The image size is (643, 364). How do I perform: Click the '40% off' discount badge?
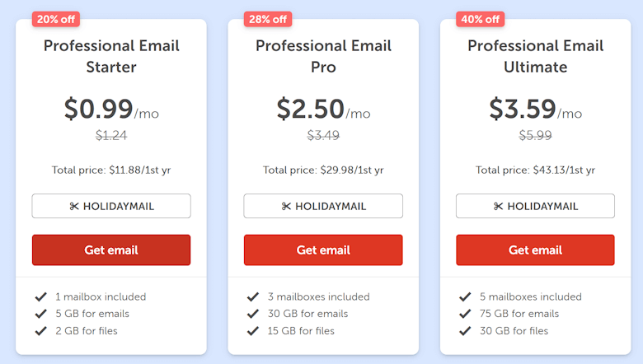[x=481, y=19]
